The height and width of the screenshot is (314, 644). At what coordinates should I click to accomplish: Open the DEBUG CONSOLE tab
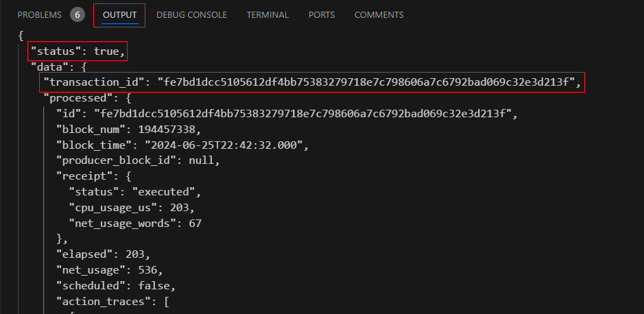pos(191,15)
